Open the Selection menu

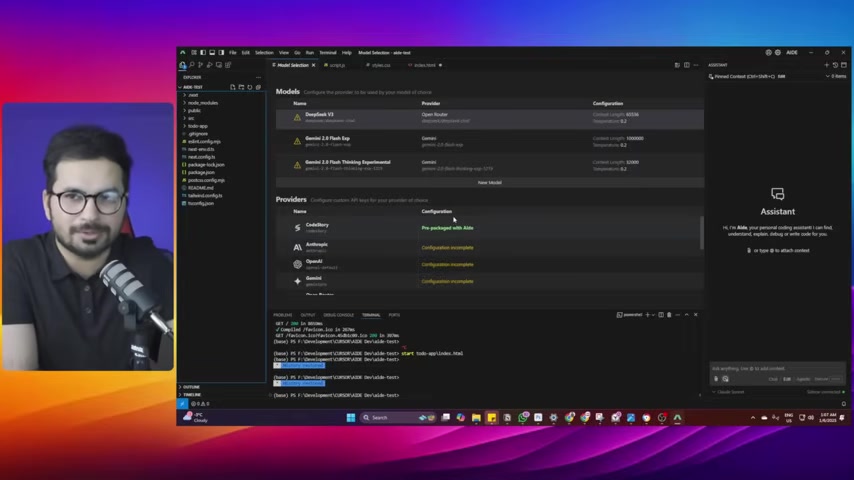264,53
